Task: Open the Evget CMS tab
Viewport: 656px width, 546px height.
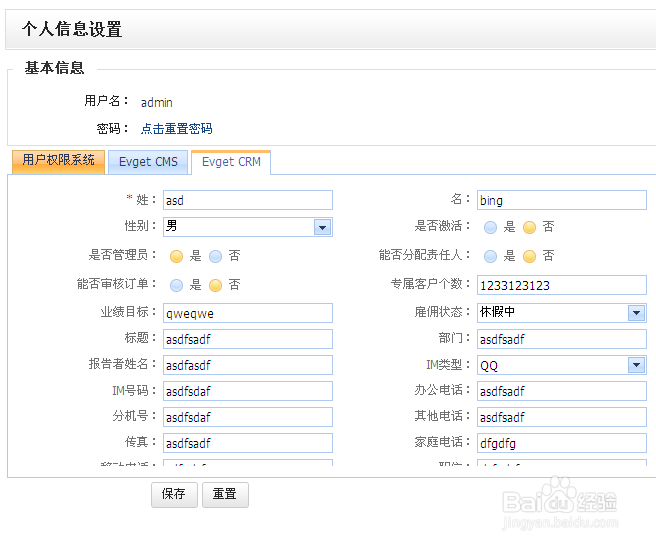Action: (148, 162)
